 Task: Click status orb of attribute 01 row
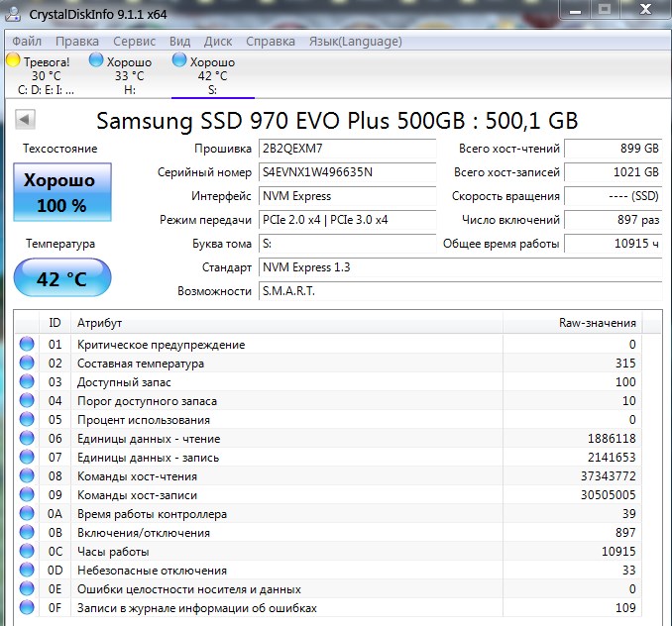coord(27,344)
